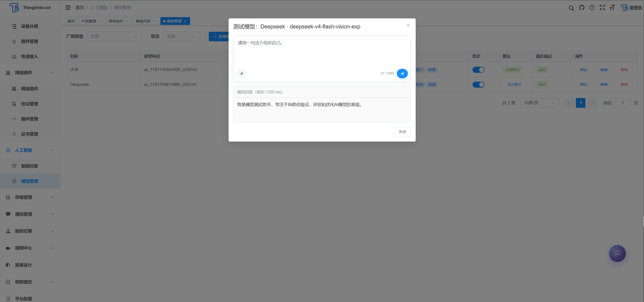The width and height of the screenshot is (644, 302).
Task: Click 删除 in the 小米 row
Action: [x=624, y=70]
